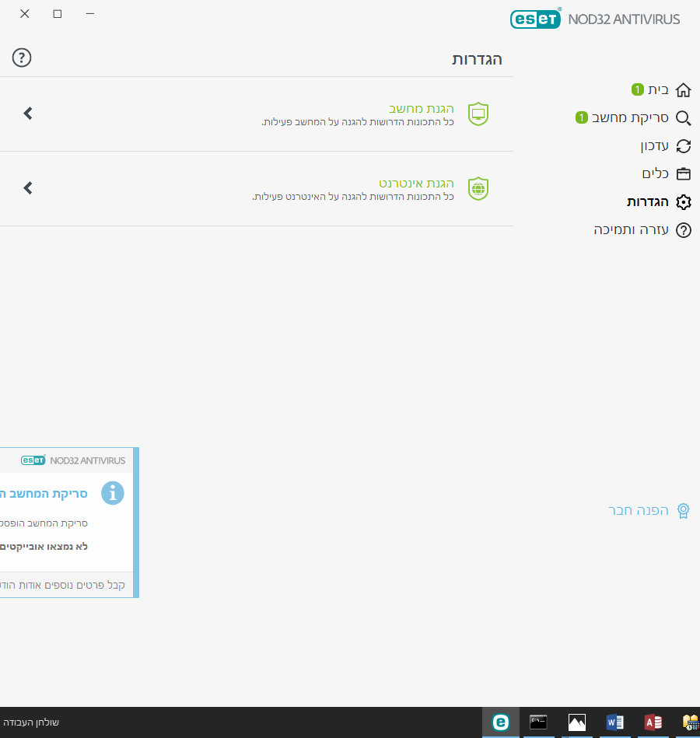Click the description "כל התכונות הדרושות להגנה על האינטרנט פעילות."

[x=353, y=197]
